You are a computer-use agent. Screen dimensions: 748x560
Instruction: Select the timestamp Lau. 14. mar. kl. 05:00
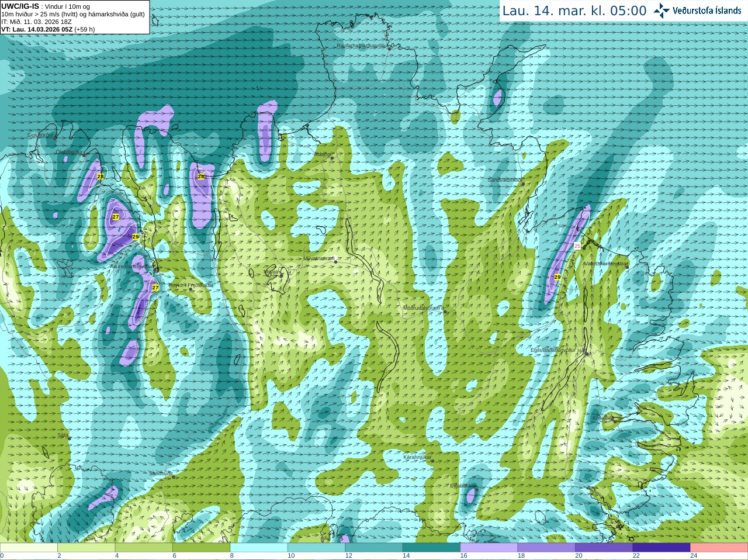(574, 11)
